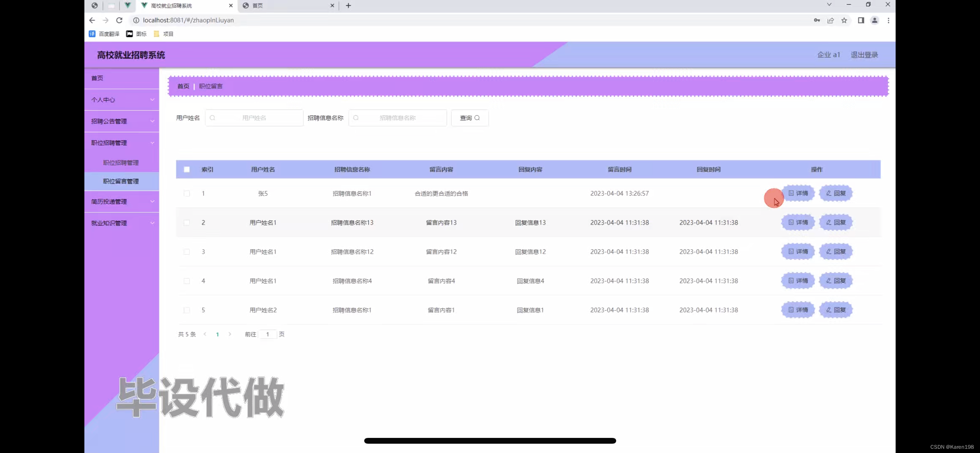
Task: Go to next page arrow
Action: click(x=230, y=334)
